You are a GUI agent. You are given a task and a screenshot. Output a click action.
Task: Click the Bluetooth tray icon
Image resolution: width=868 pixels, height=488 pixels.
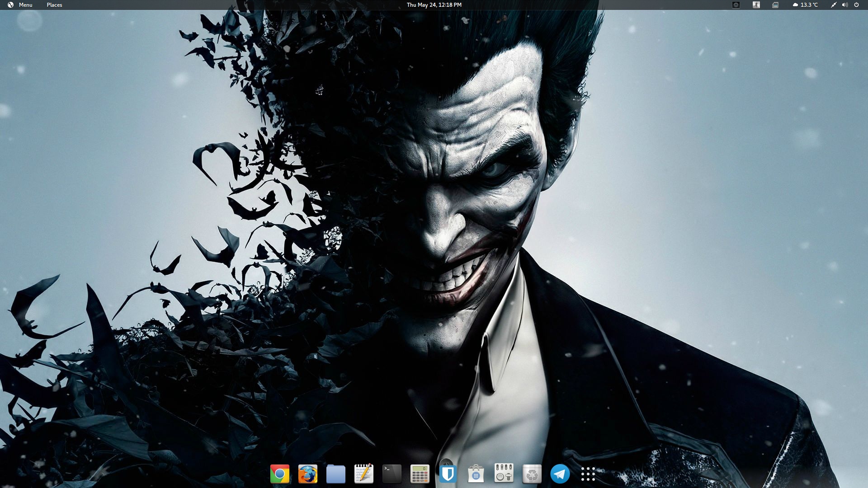coord(756,5)
